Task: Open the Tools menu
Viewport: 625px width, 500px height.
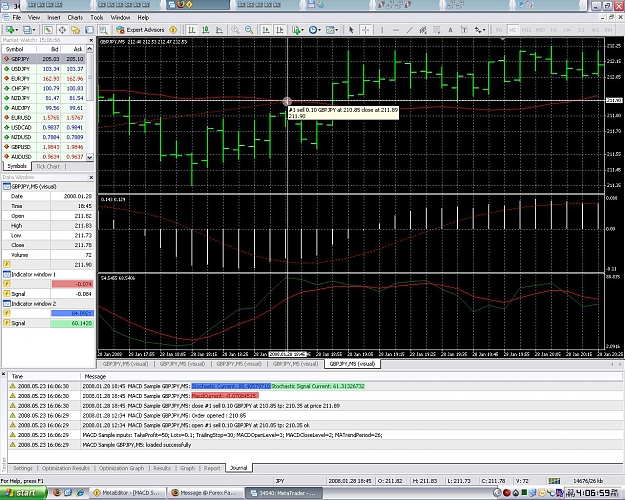Action: 97,18
